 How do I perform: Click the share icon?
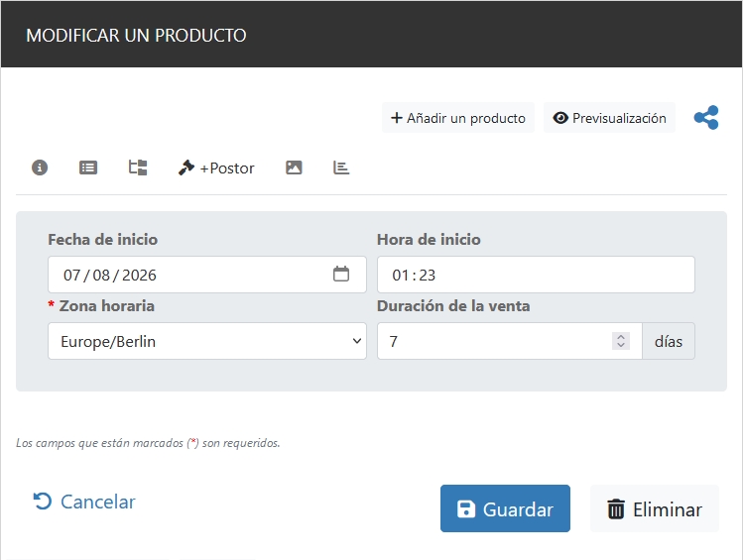(706, 118)
